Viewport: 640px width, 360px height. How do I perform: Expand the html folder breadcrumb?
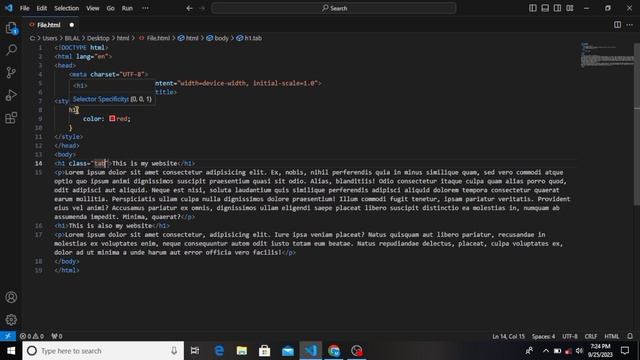123,38
